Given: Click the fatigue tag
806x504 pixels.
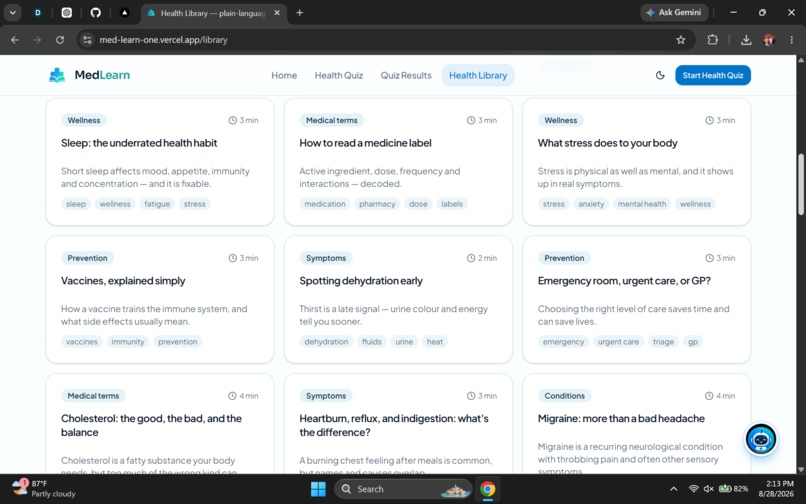Looking at the screenshot, I should [x=157, y=204].
